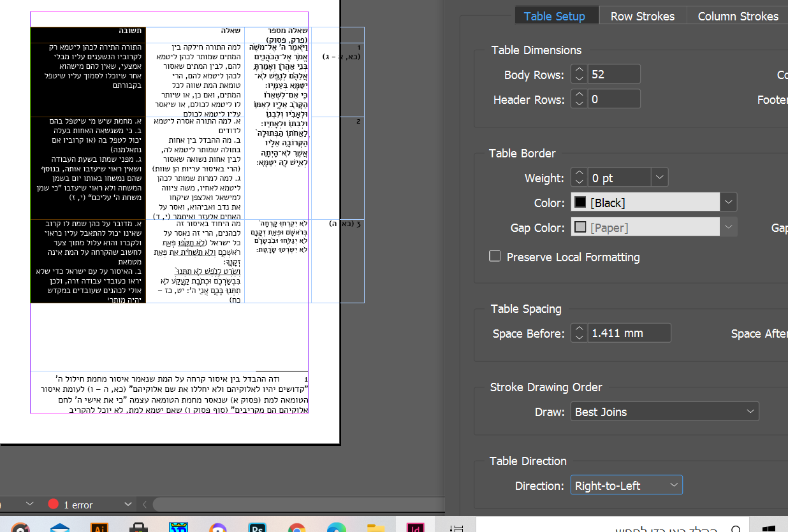Click the black swatch in the Color field
788x532 pixels.
click(x=580, y=203)
